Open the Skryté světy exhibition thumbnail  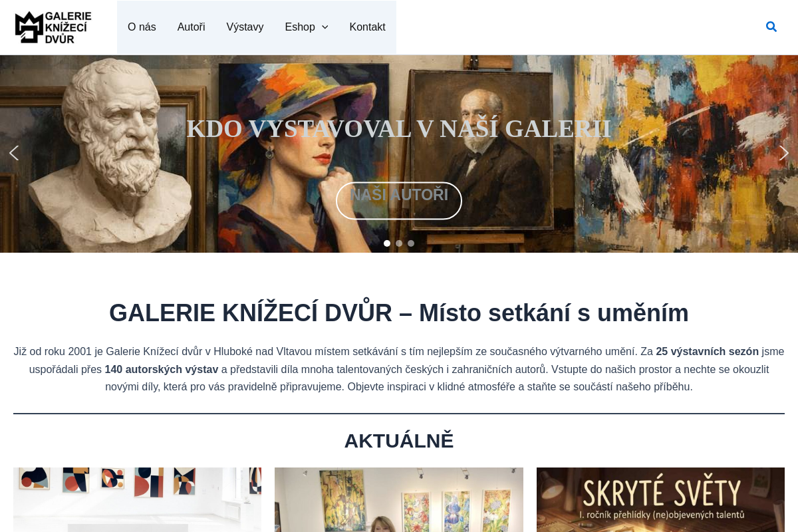tap(660, 499)
